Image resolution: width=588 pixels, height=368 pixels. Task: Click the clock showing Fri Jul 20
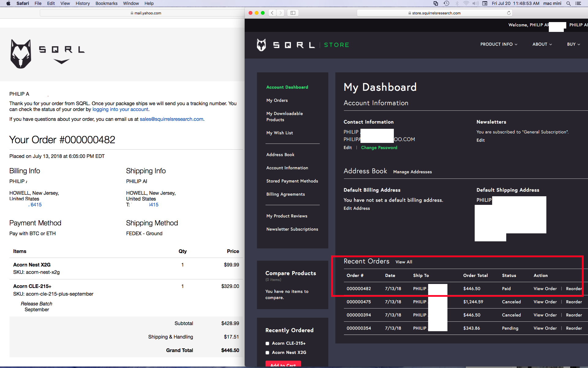[515, 3]
